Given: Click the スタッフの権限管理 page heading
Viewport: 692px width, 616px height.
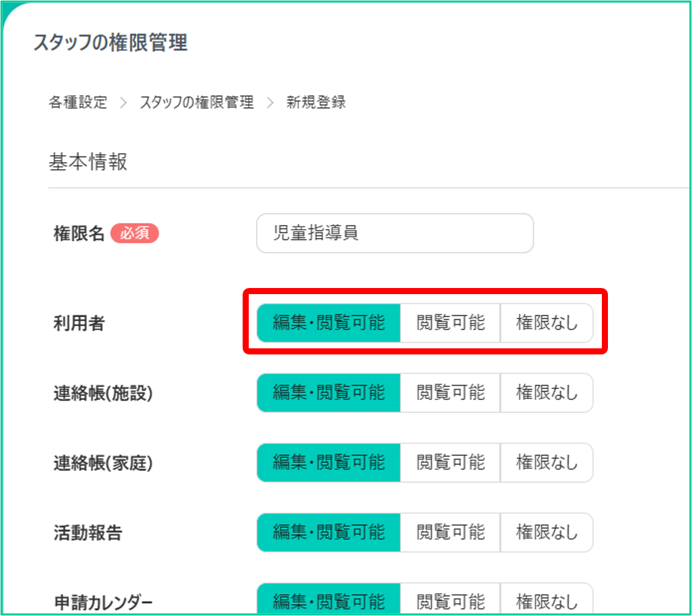Looking at the screenshot, I should point(110,43).
